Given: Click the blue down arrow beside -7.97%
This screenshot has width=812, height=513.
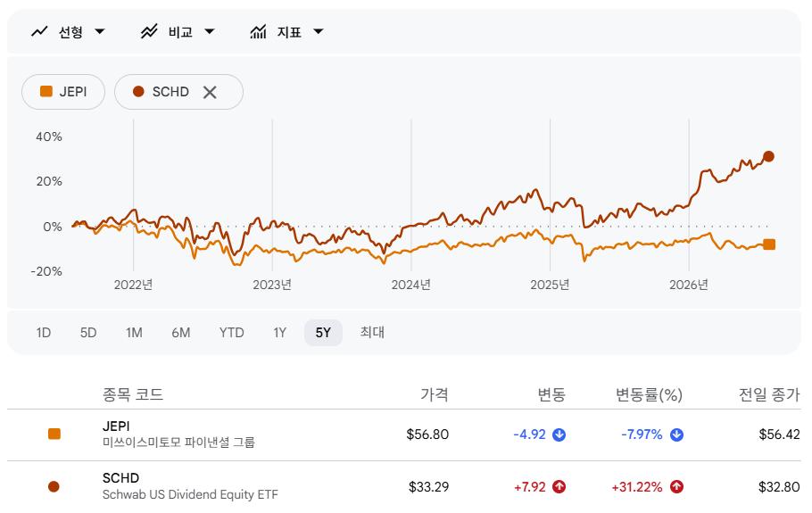Looking at the screenshot, I should click(x=676, y=434).
